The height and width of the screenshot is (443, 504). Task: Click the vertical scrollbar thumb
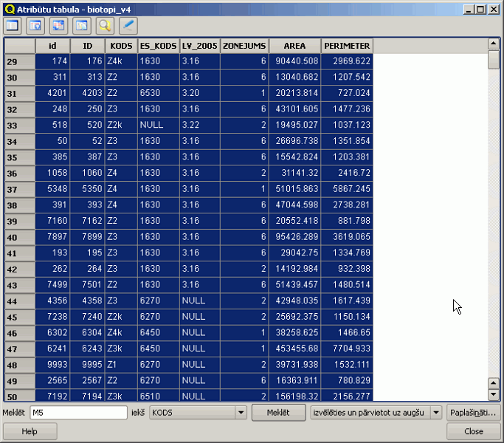(x=494, y=59)
